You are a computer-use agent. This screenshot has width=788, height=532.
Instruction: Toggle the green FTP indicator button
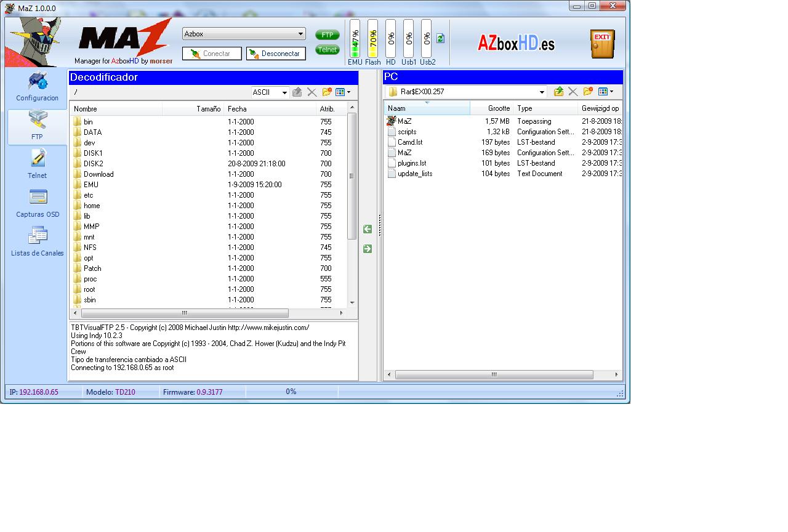328,35
